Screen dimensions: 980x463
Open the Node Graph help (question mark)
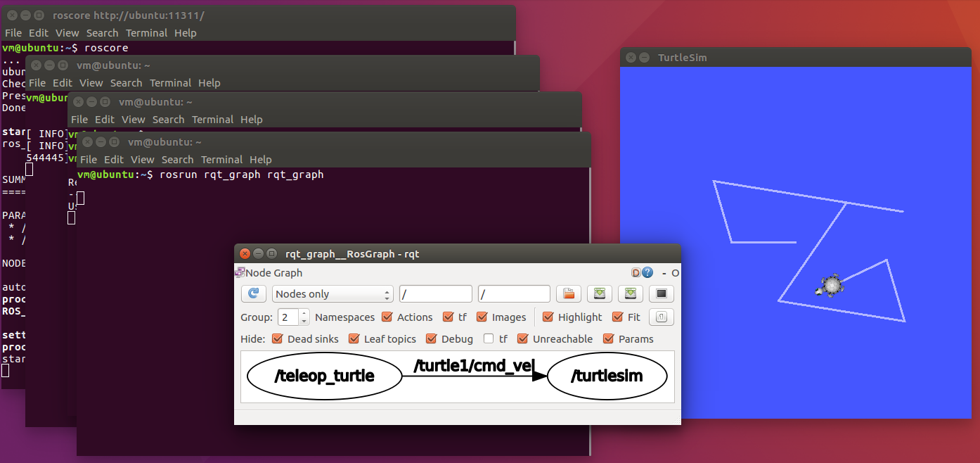[646, 273]
